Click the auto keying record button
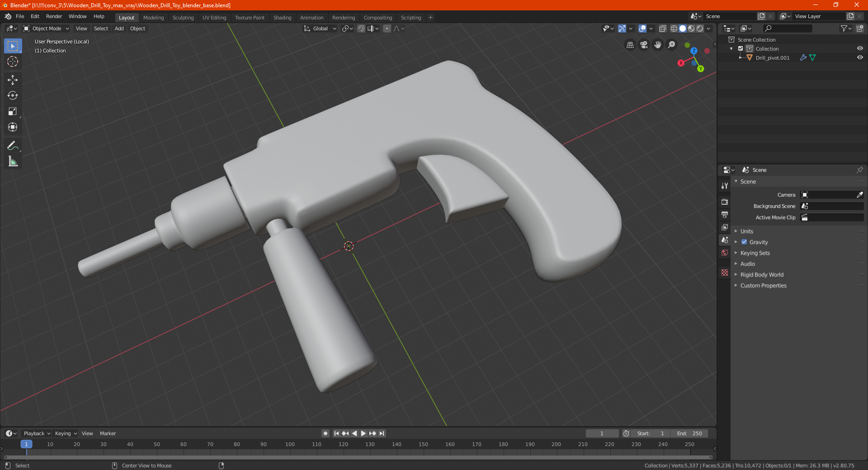The height and width of the screenshot is (470, 868). [325, 433]
